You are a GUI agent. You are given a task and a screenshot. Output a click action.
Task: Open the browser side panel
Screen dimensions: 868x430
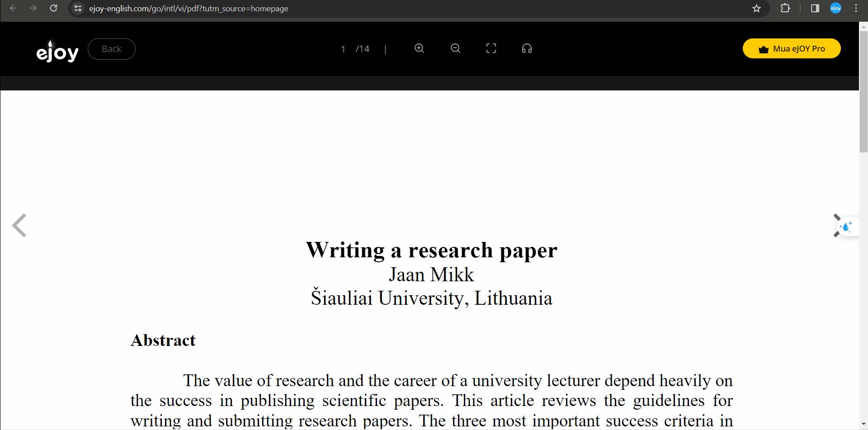815,8
